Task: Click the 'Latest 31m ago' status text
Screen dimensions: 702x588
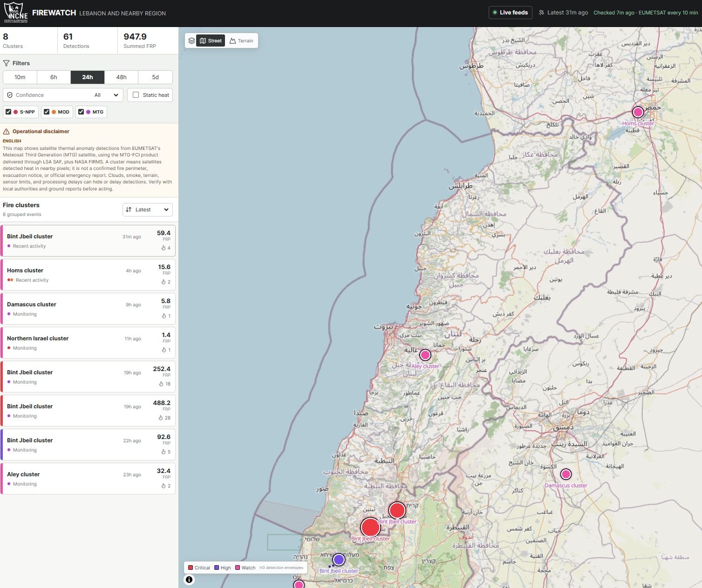Action: coord(567,13)
